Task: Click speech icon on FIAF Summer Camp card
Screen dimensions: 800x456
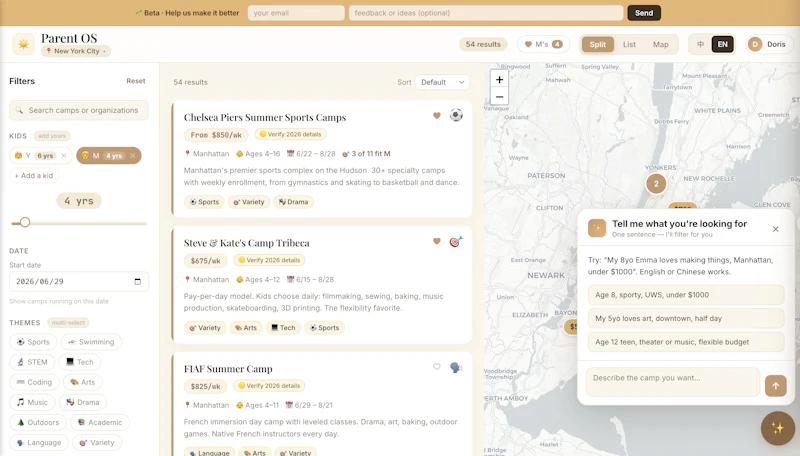Action: 456,367
